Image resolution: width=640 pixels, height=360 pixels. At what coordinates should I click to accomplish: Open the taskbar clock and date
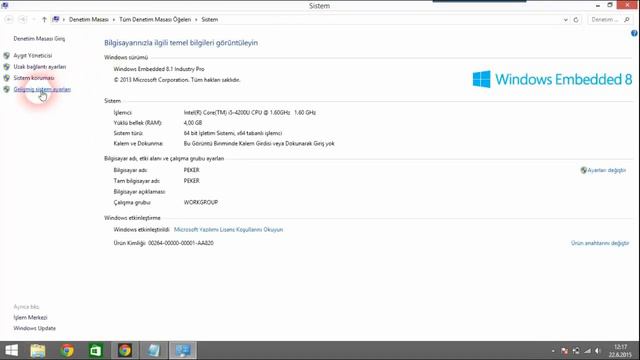click(620, 351)
